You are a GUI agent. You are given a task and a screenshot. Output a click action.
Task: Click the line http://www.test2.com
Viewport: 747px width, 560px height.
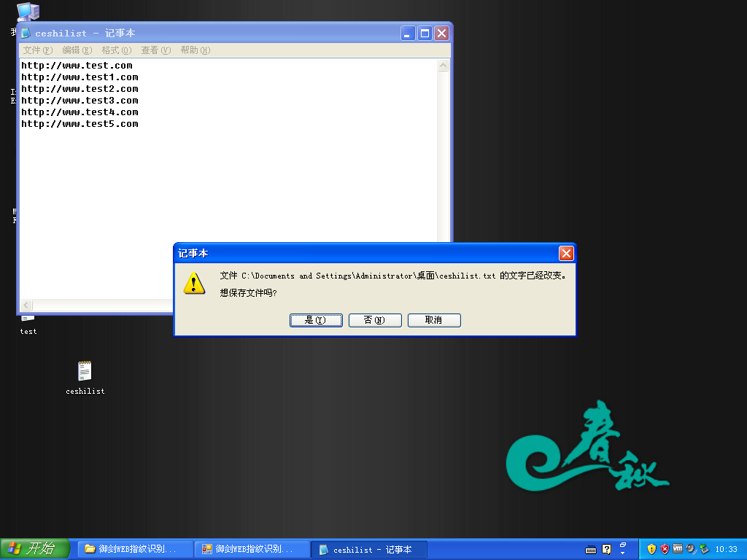pos(80,88)
